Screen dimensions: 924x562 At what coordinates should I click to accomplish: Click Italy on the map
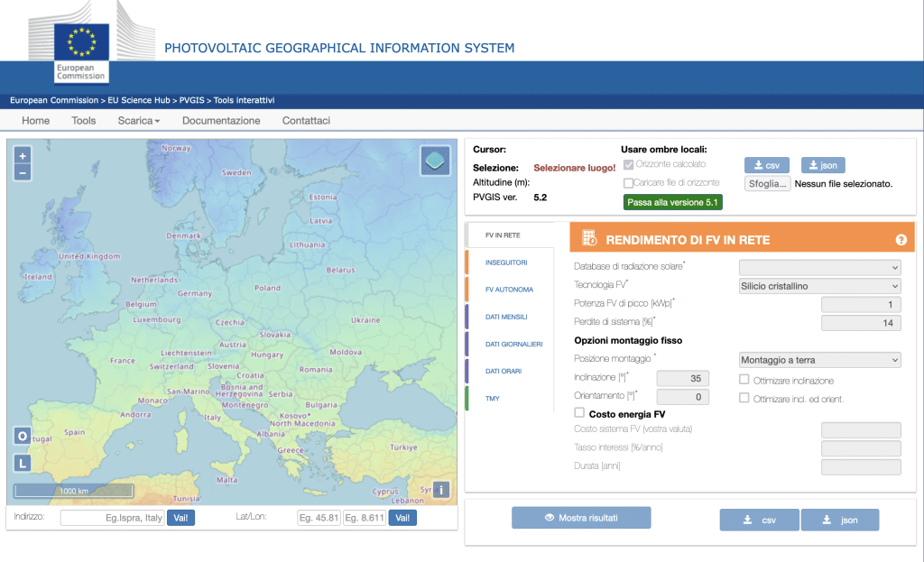[212, 417]
